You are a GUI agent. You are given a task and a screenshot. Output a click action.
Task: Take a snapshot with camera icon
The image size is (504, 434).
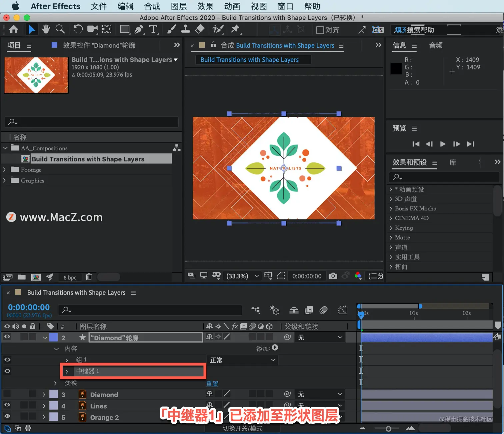pyautogui.click(x=333, y=276)
